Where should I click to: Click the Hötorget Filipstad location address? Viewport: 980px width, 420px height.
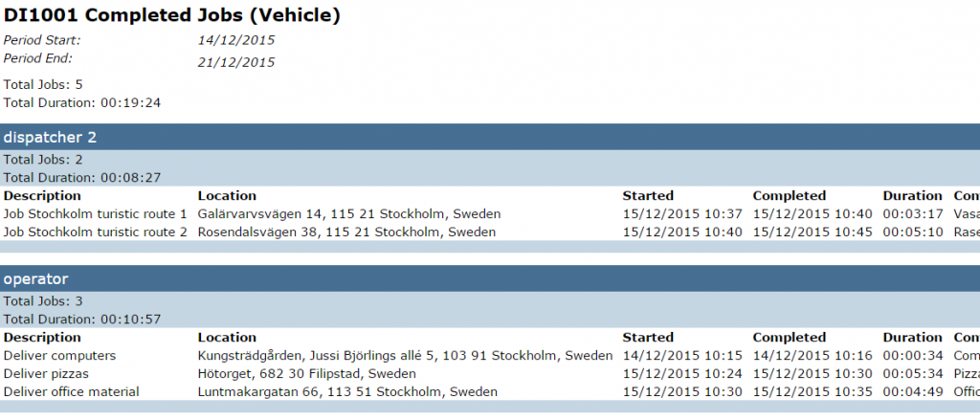pyautogui.click(x=306, y=374)
